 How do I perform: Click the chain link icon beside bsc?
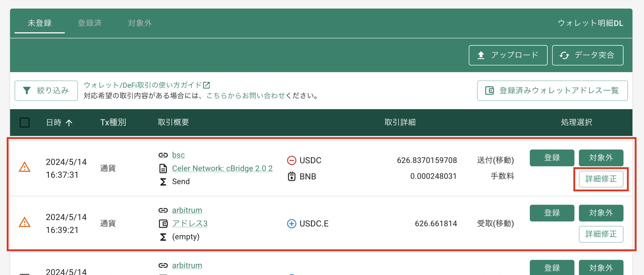163,155
